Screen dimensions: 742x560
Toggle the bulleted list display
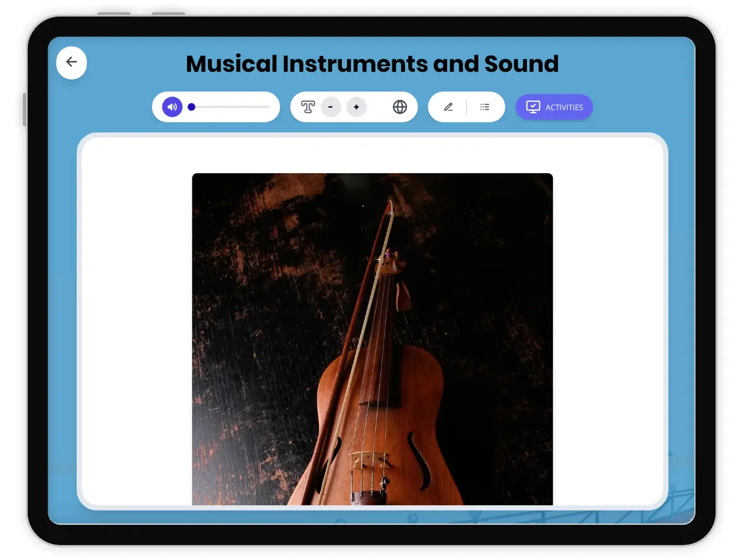click(485, 106)
